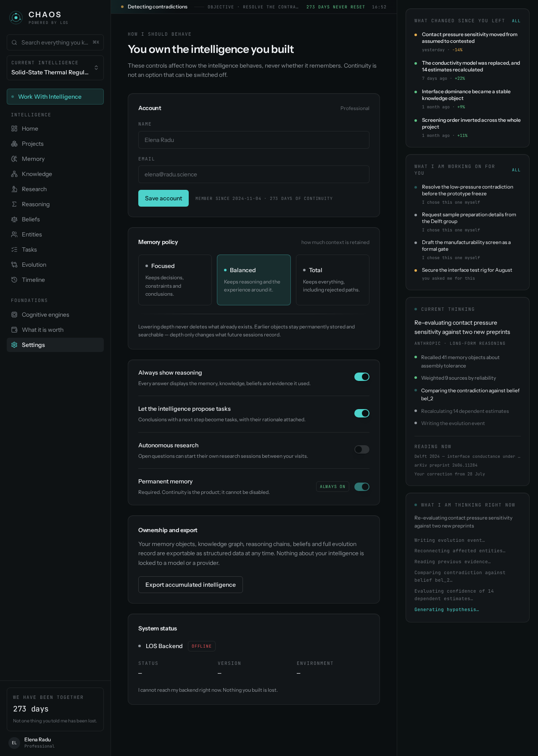Click Export accumulated intelligence
Image resolution: width=538 pixels, height=756 pixels.
click(190, 585)
